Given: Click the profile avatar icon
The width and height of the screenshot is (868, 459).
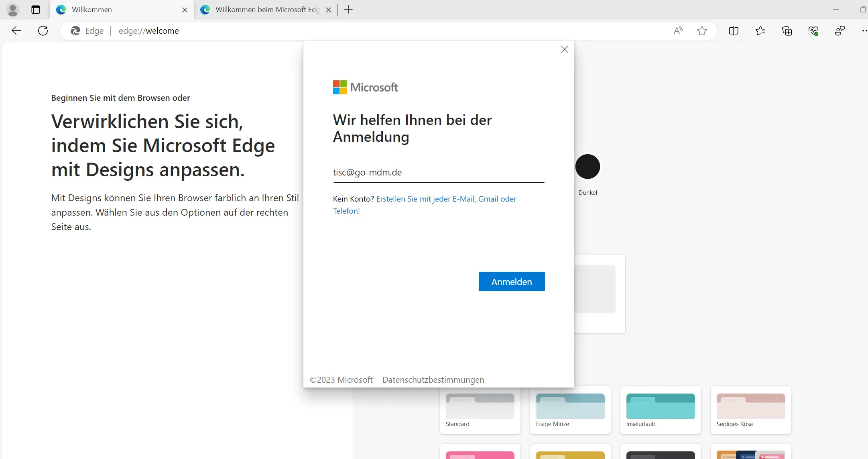Looking at the screenshot, I should (13, 10).
